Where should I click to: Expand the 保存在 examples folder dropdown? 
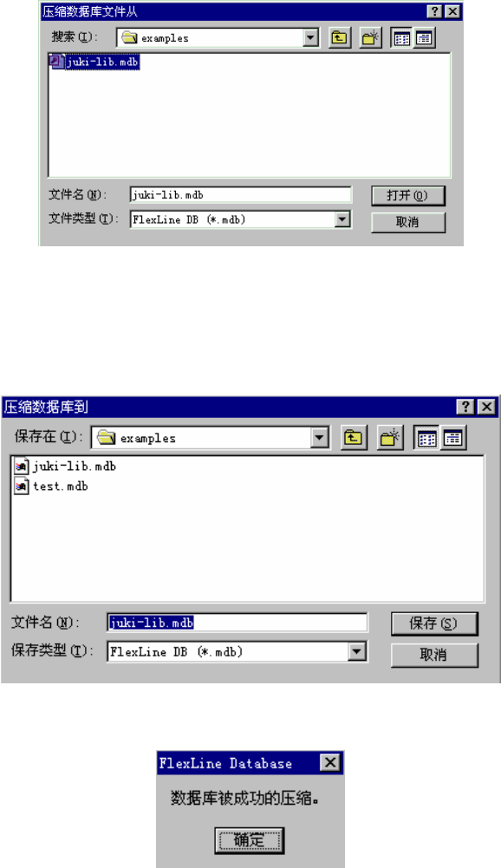click(x=320, y=438)
